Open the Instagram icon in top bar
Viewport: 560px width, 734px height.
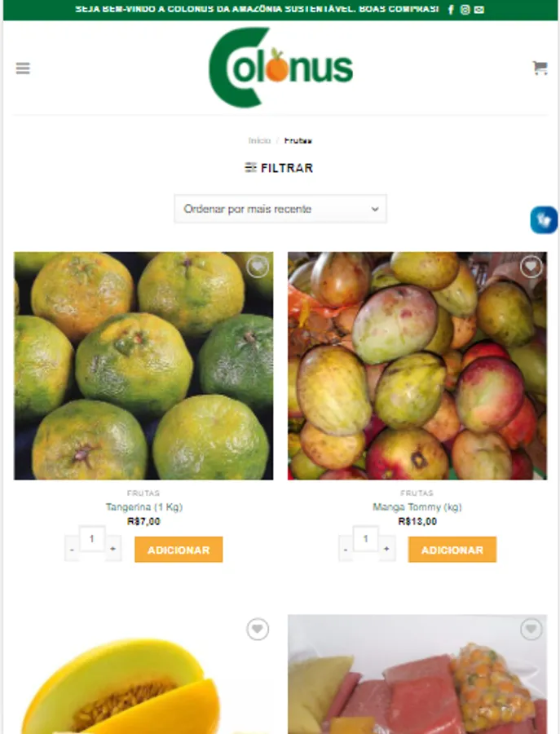(465, 10)
